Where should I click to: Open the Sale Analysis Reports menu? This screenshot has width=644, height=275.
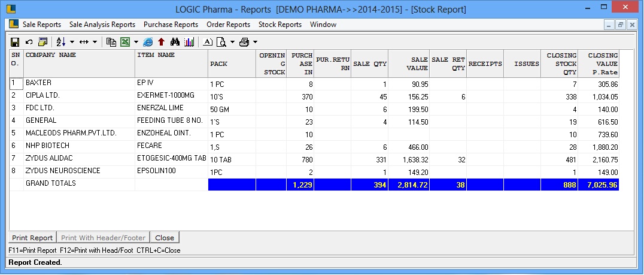tap(102, 25)
